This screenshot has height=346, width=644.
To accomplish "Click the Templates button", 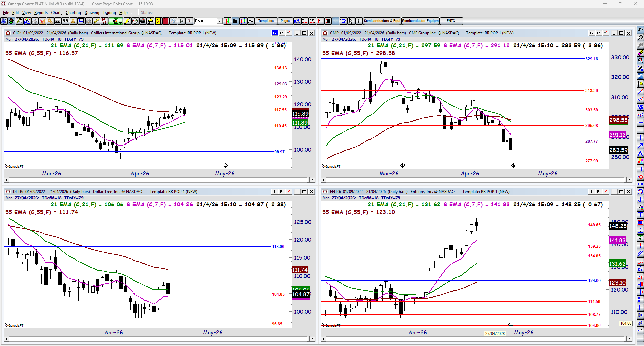I will click(266, 21).
